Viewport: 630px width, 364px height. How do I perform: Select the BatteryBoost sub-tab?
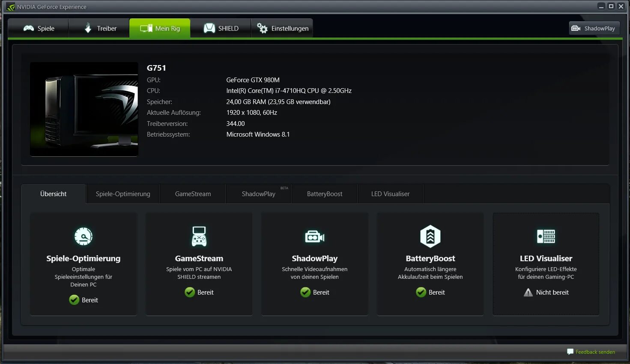click(x=325, y=194)
